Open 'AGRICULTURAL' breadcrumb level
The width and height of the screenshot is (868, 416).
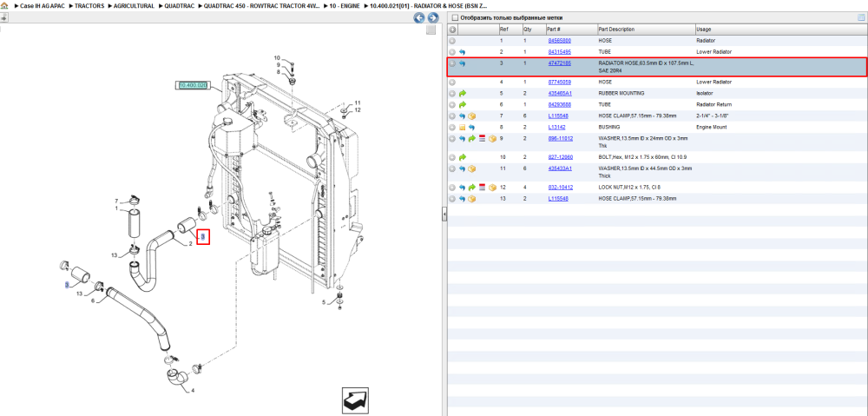coord(135,5)
